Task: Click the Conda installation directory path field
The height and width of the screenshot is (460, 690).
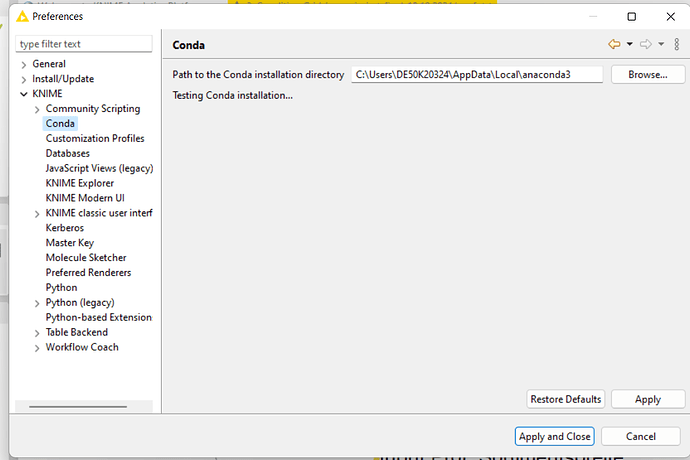Action: click(x=477, y=74)
